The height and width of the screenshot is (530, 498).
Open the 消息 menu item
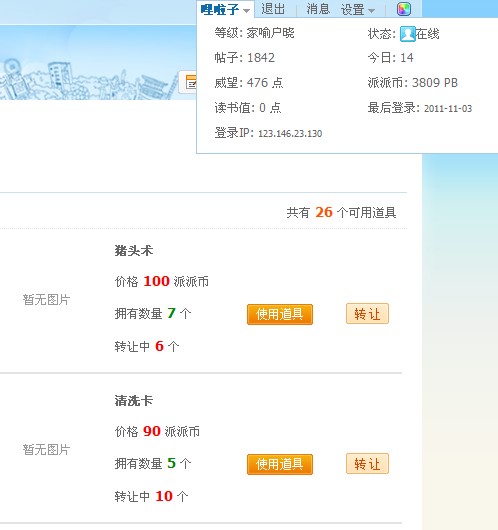click(x=318, y=9)
